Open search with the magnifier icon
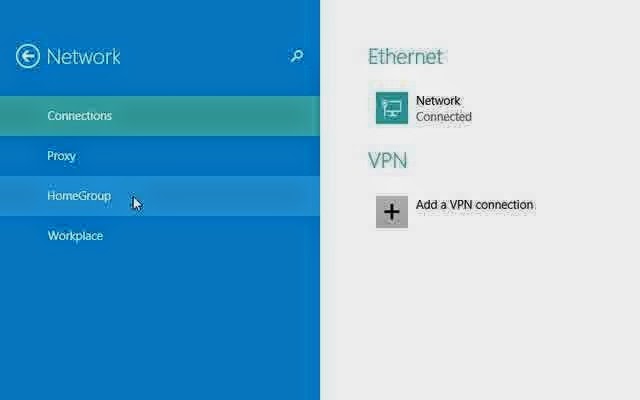The height and width of the screenshot is (400, 640). point(297,56)
